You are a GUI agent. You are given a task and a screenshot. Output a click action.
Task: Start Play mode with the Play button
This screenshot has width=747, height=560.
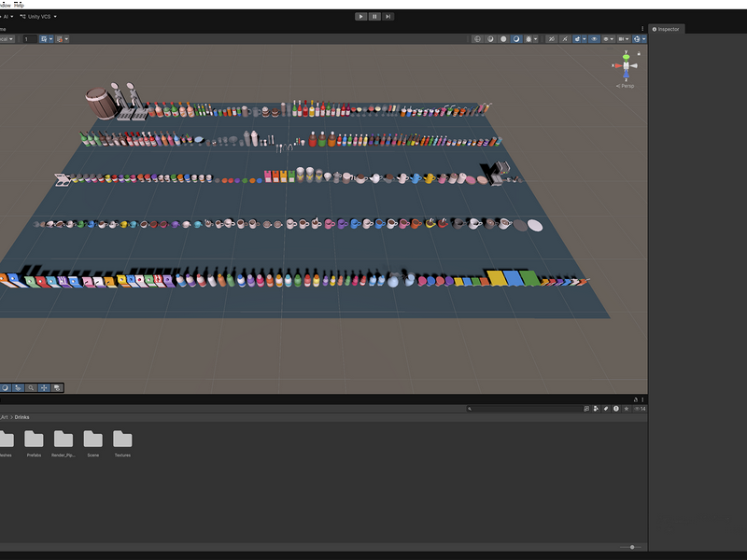tap(360, 17)
